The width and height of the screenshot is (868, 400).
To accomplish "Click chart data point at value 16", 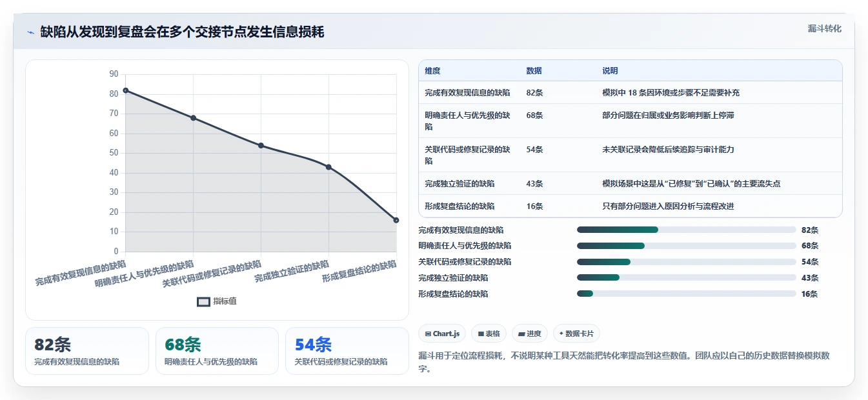I will point(396,221).
